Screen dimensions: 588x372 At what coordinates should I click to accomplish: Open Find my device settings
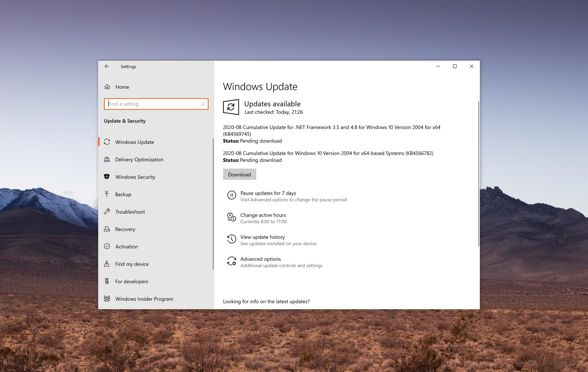click(x=156, y=264)
